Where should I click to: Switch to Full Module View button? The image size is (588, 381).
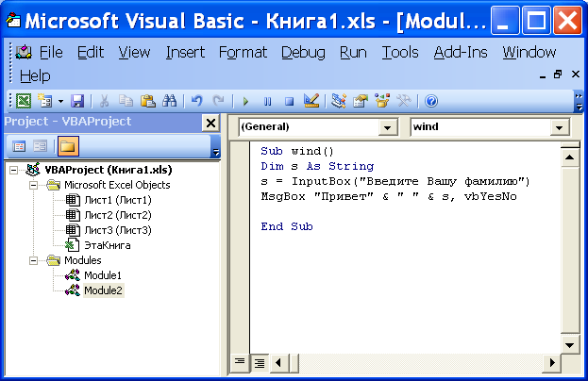260,362
